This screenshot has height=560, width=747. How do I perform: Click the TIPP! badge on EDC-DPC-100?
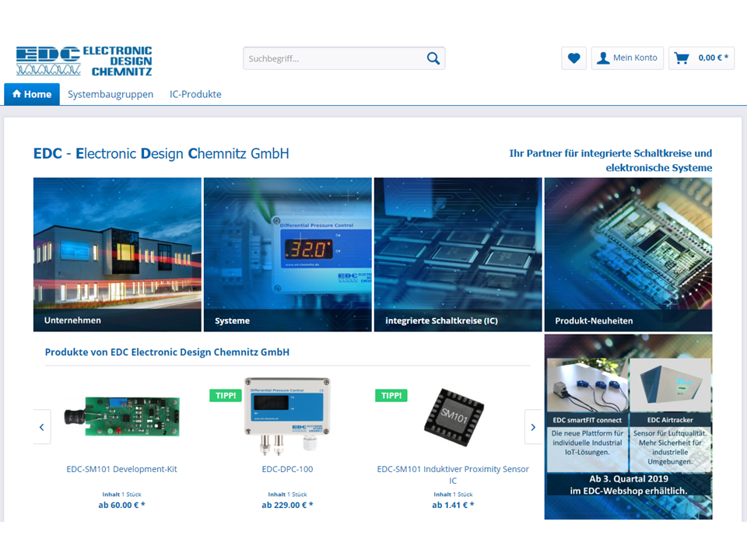click(226, 395)
